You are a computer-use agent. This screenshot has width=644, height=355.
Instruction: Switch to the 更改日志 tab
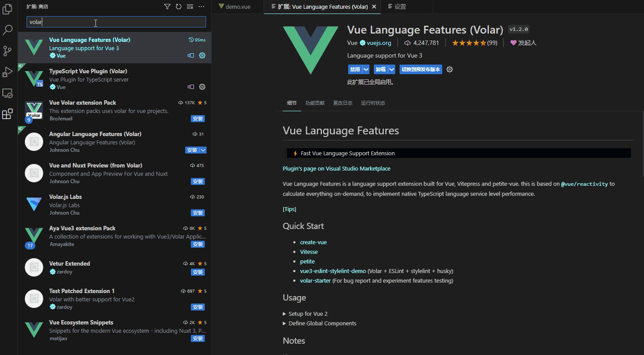[x=342, y=103]
